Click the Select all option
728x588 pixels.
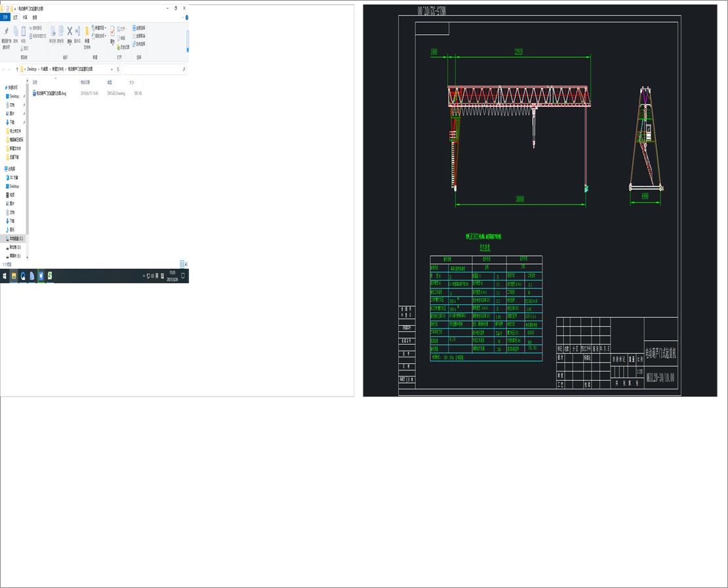click(140, 28)
